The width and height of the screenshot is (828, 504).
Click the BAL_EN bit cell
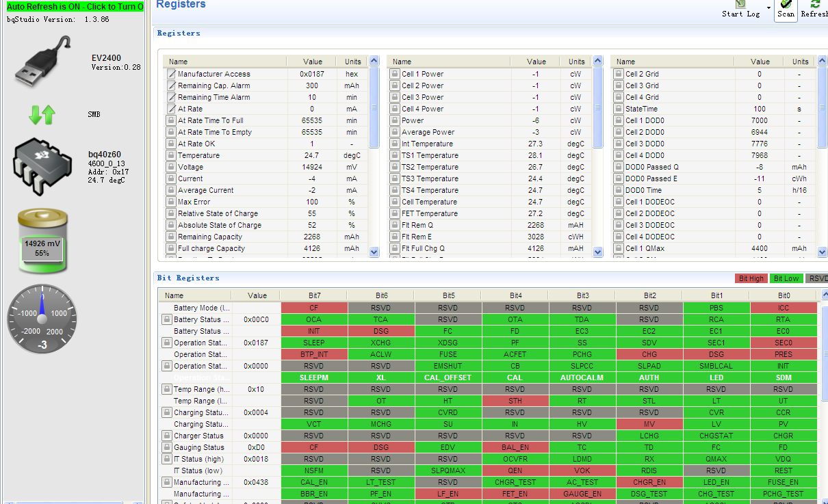[x=515, y=447]
